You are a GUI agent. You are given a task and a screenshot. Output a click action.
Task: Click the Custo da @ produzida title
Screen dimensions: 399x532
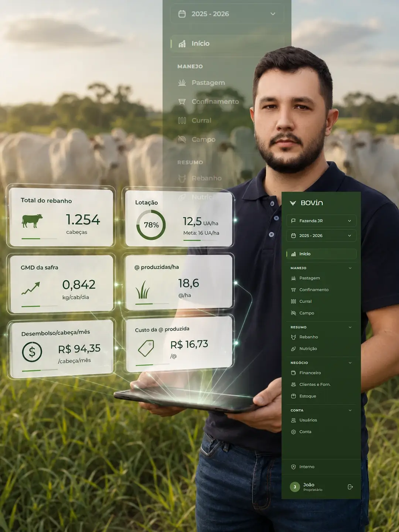pyautogui.click(x=162, y=329)
